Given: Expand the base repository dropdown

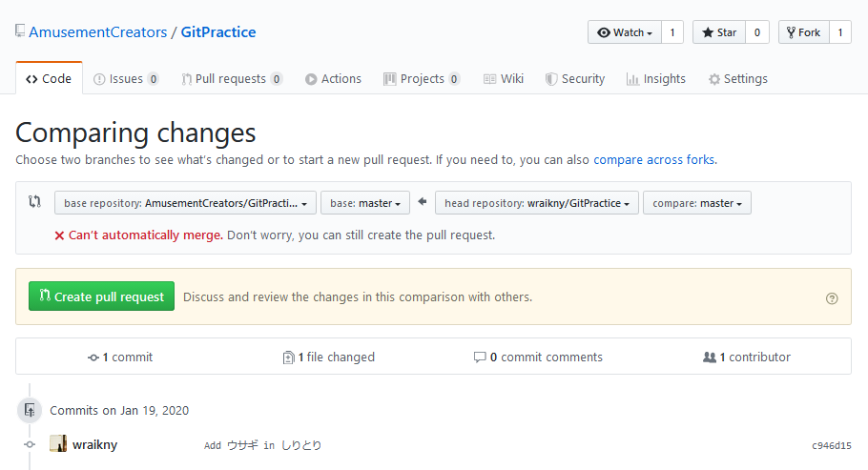Looking at the screenshot, I should pyautogui.click(x=185, y=203).
